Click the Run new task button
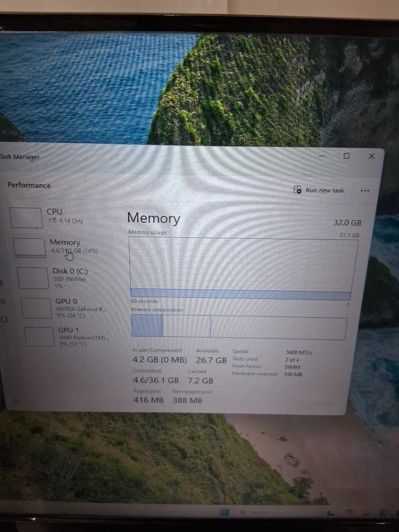This screenshot has width=399, height=532. coord(319,190)
